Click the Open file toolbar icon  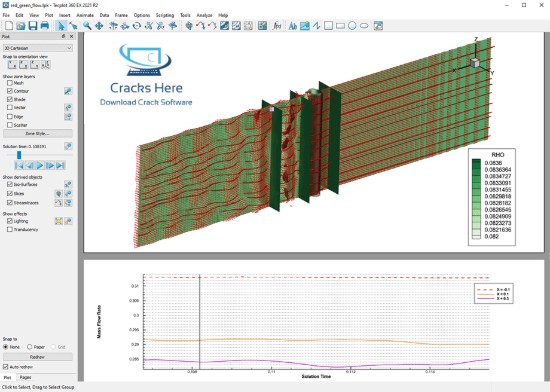coord(21,26)
